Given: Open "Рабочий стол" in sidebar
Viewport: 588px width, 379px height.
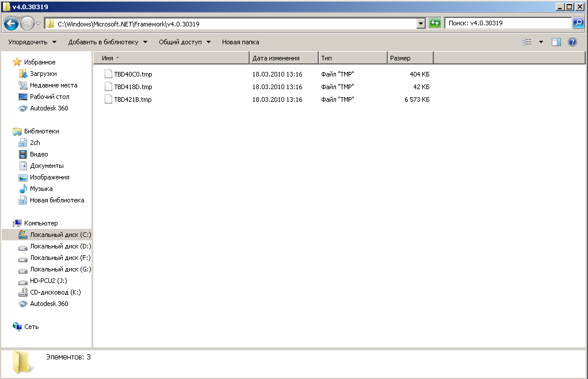Looking at the screenshot, I should pos(49,97).
